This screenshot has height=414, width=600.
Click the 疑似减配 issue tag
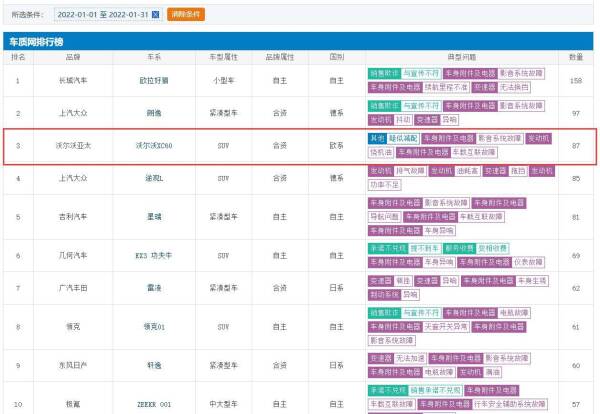403,139
